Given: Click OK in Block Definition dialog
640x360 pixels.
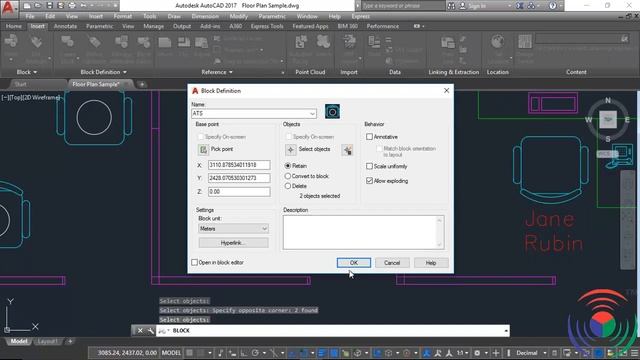Looking at the screenshot, I should click(354, 263).
